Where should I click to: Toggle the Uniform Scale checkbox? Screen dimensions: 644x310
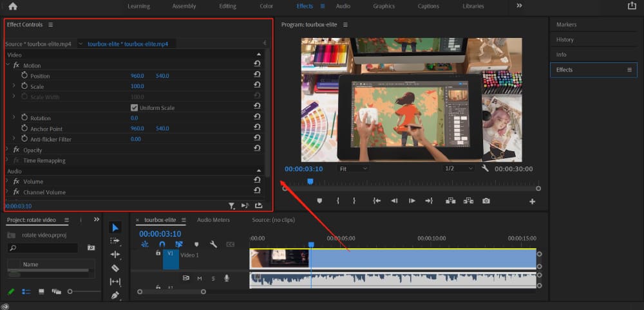135,108
